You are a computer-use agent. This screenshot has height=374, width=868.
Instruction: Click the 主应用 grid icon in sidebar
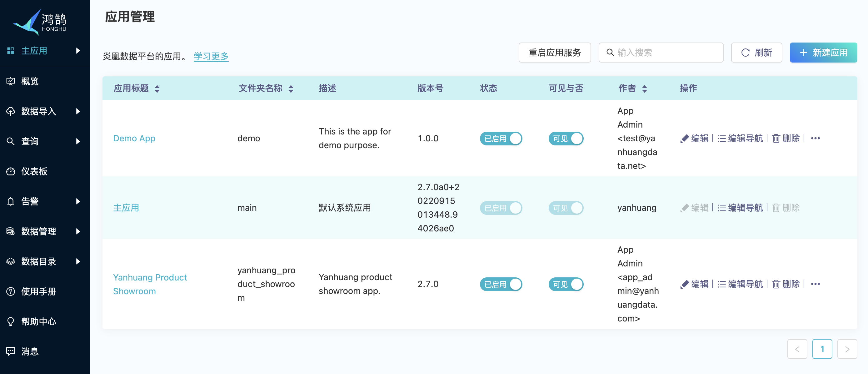(11, 51)
